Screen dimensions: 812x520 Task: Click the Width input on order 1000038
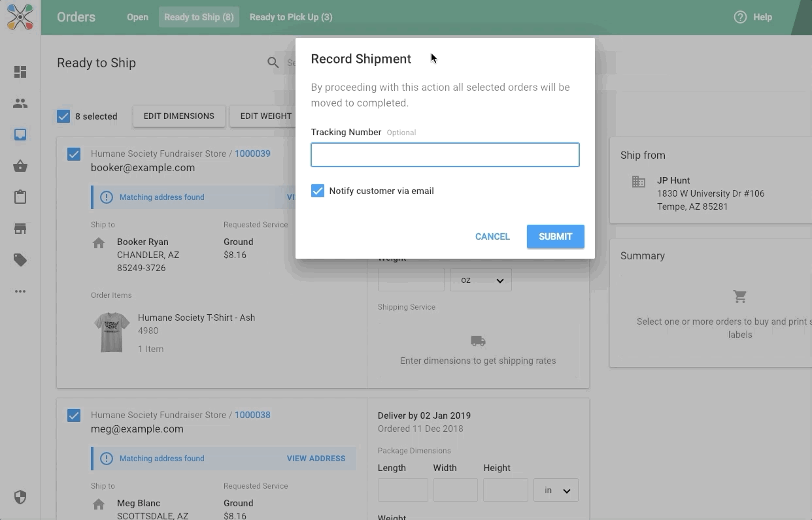click(456, 490)
